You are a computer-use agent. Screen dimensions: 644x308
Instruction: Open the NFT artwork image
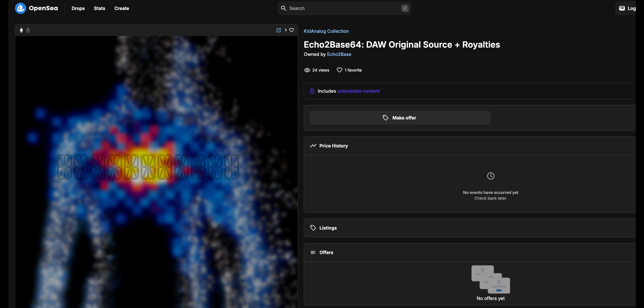(x=156, y=172)
